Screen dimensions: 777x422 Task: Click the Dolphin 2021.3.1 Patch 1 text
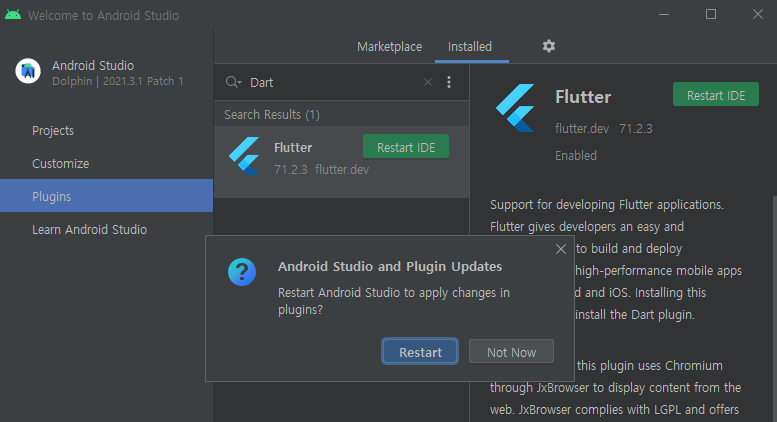point(117,81)
